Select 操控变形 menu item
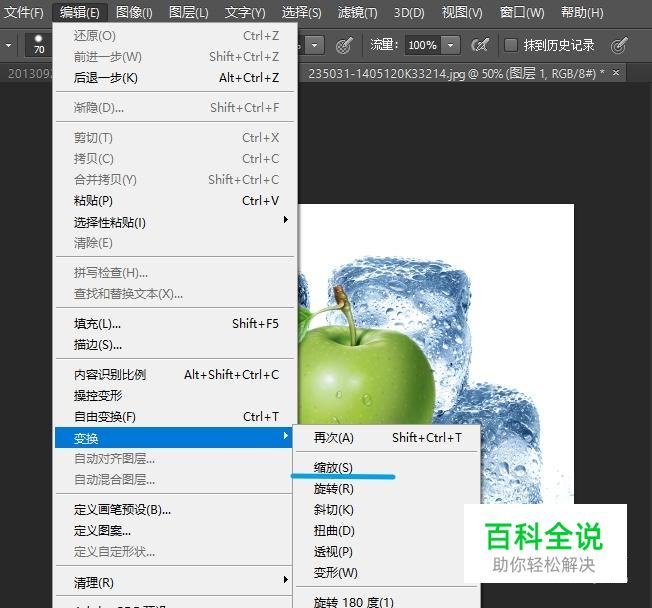 point(176,395)
